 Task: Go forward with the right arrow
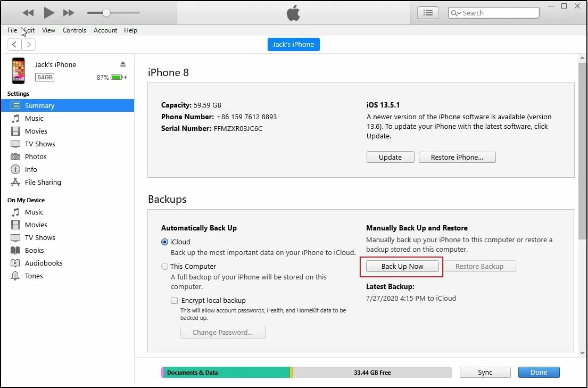point(29,44)
